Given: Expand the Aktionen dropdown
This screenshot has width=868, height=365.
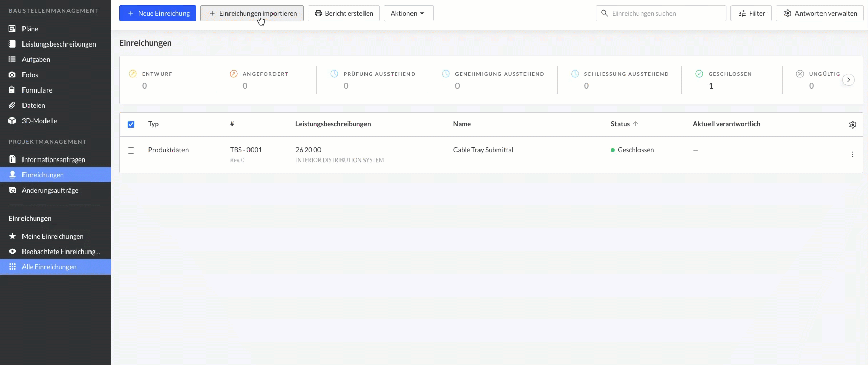Looking at the screenshot, I should point(408,13).
